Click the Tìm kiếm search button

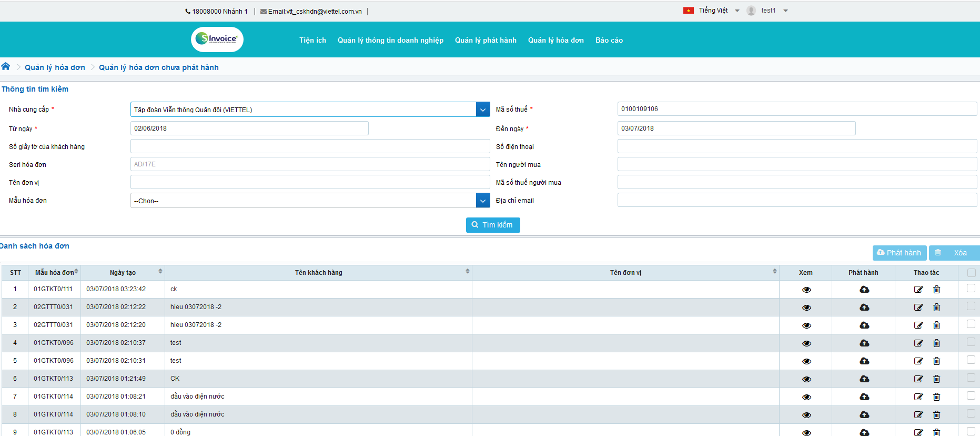(493, 225)
